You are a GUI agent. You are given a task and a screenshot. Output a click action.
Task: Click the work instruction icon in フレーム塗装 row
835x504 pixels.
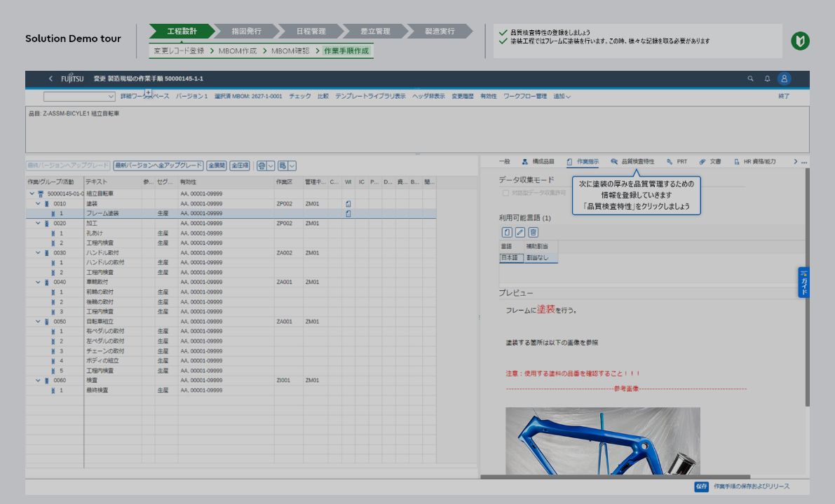coord(348,213)
